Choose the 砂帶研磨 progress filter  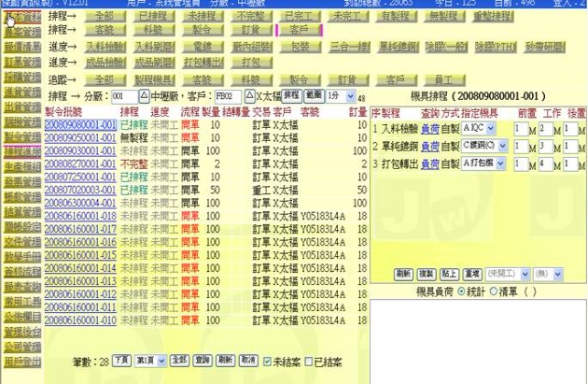coord(543,45)
